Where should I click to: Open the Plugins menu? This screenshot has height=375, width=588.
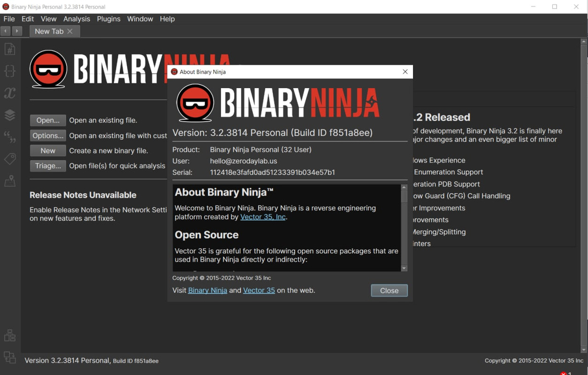[x=109, y=19]
